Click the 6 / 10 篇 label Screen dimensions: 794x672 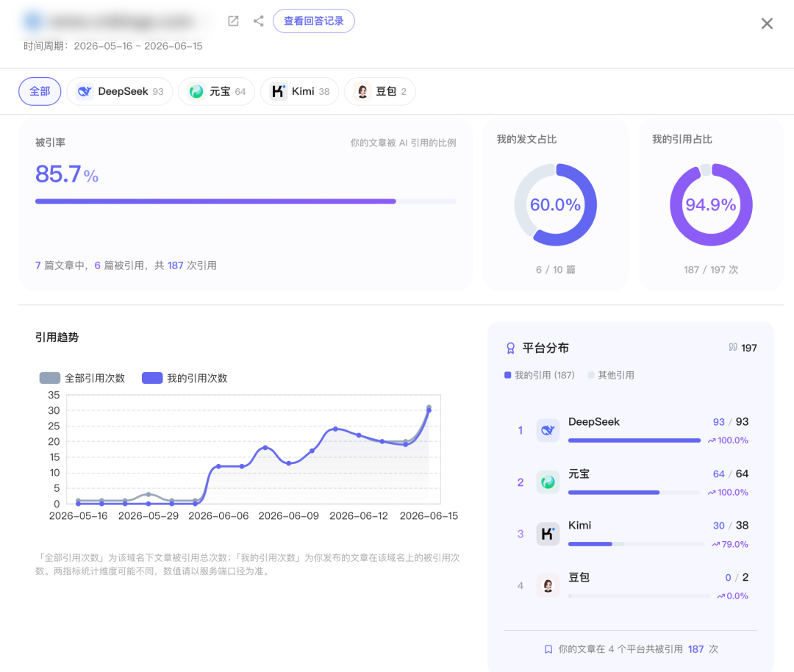[556, 269]
